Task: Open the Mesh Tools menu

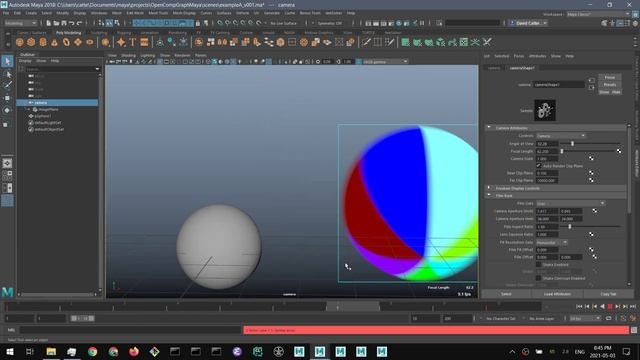Action: pos(158,13)
